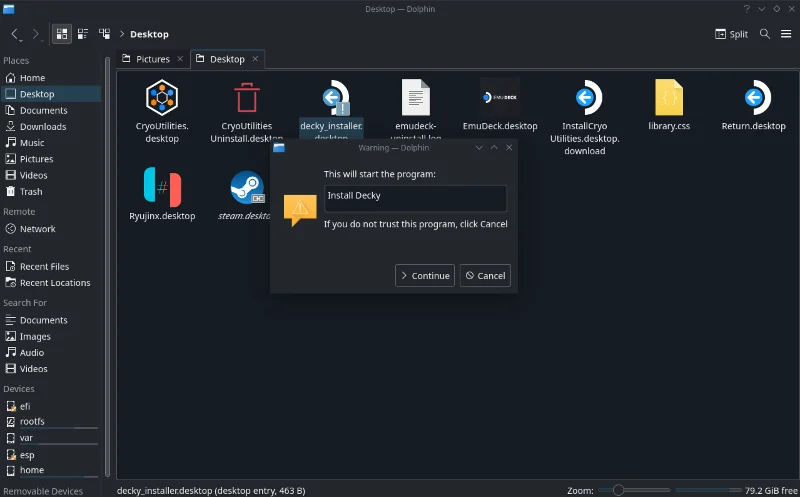Image resolution: width=800 pixels, height=497 pixels.
Task: Open the Dolphin title bar app icon
Action: [9, 9]
